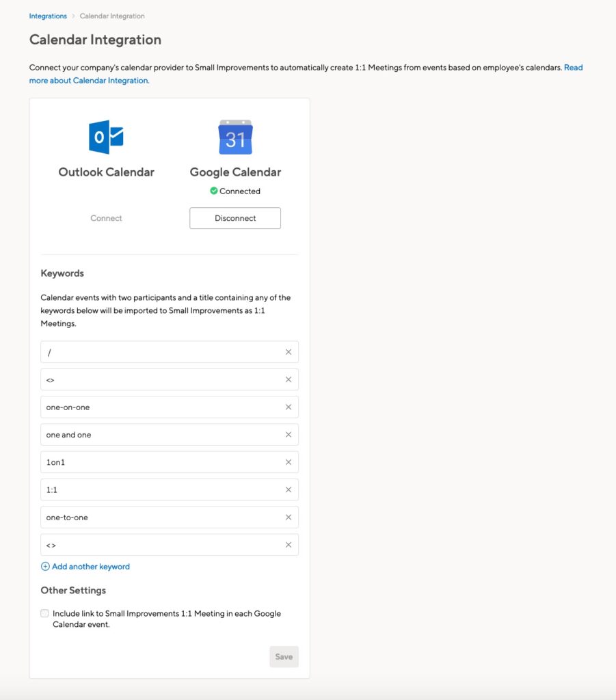Image resolution: width=616 pixels, height=700 pixels.
Task: Click the "Google Calendar" label
Action: 235,172
